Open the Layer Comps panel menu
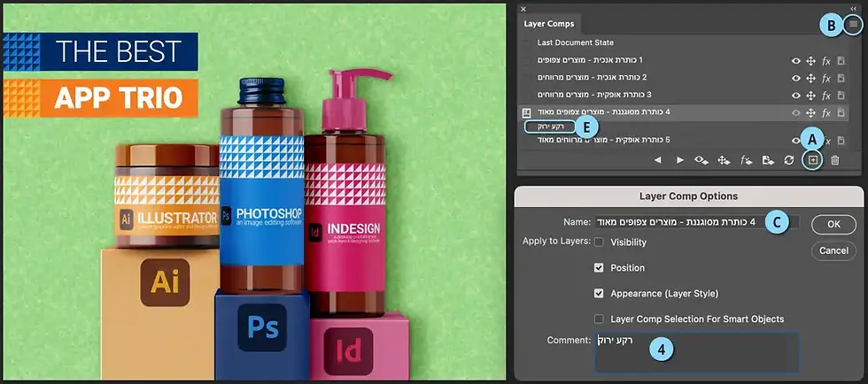This screenshot has width=868, height=384. (854, 25)
